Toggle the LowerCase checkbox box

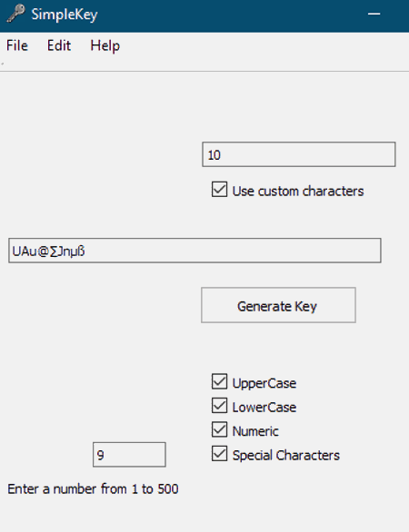pos(219,406)
